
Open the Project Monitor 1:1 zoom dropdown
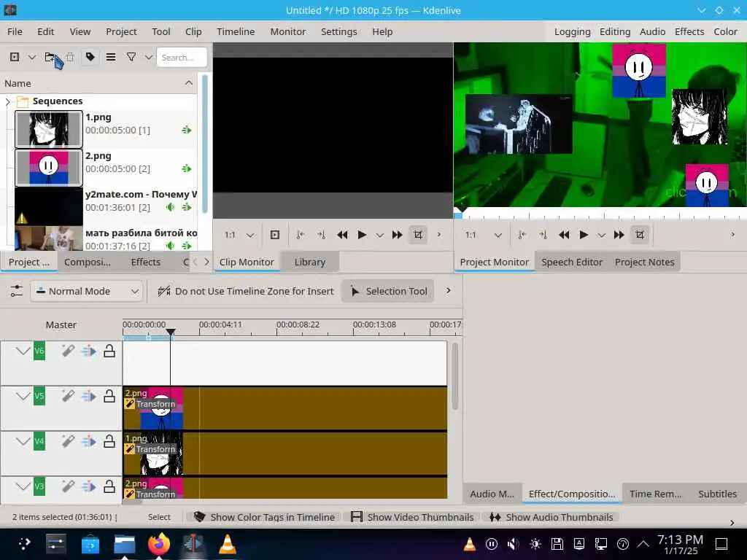pos(483,235)
